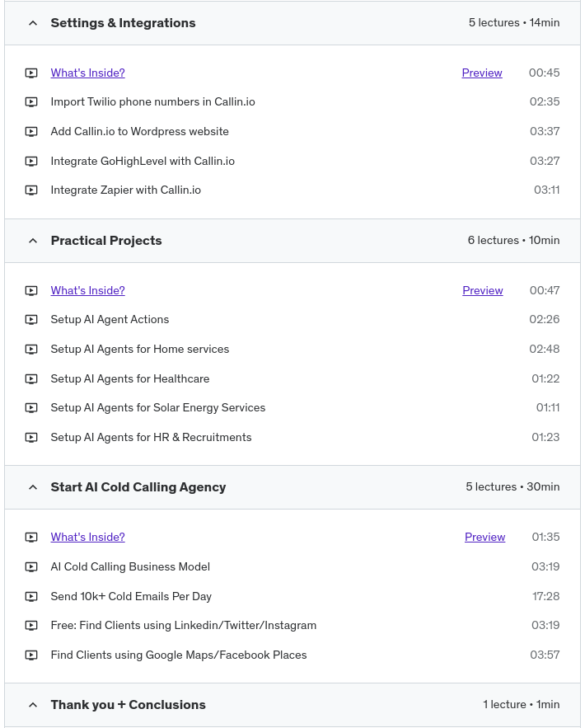Select the Integrate Zapier with Callin.io lecture
This screenshot has height=728, width=585.
tap(125, 190)
